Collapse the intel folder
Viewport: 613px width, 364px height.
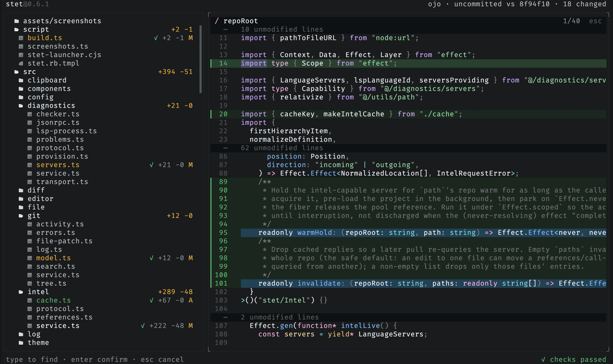21,292
